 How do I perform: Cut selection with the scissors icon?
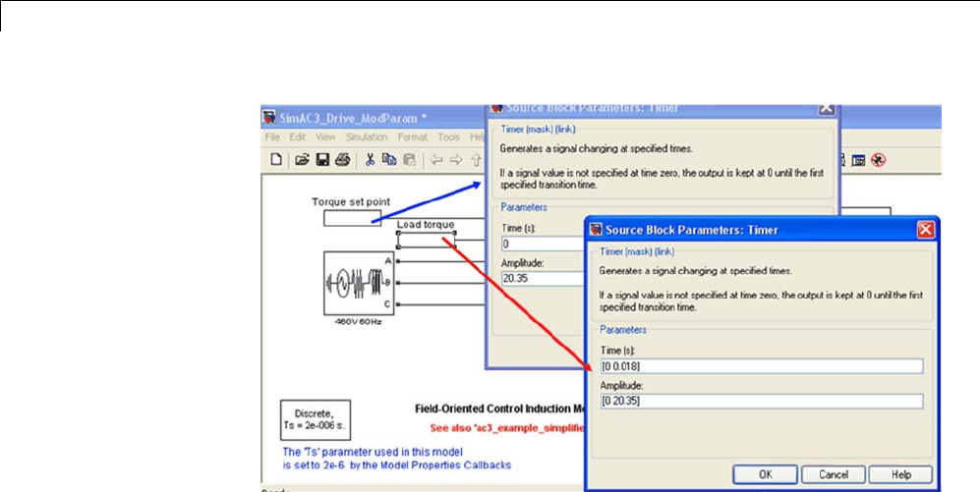(x=370, y=160)
